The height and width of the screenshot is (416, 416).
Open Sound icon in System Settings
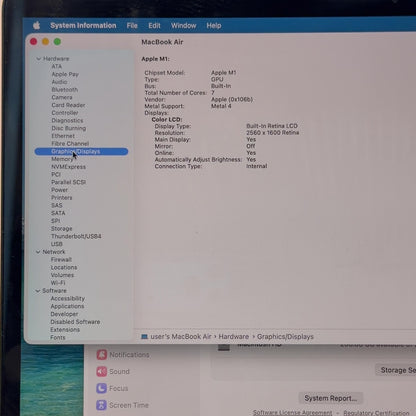point(102,371)
